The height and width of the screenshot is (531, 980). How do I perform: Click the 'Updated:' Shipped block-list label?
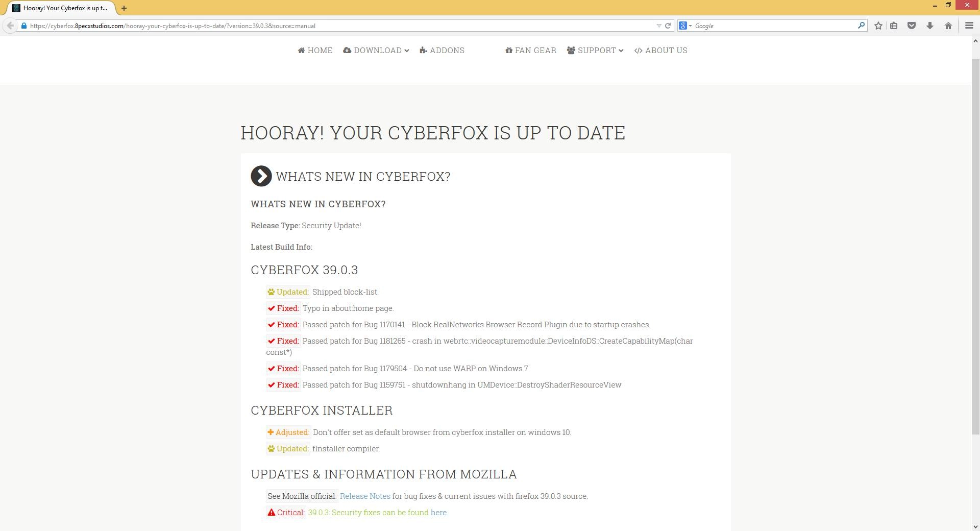[x=288, y=292]
